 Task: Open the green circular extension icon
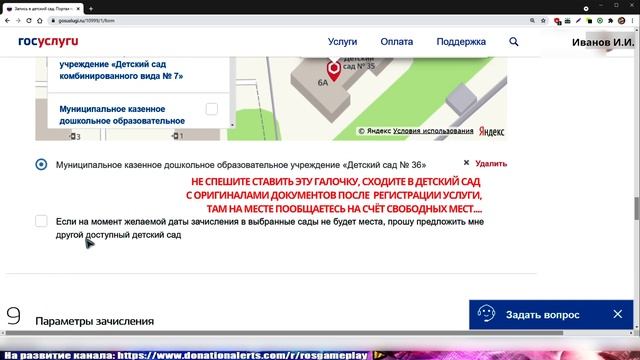pos(600,20)
